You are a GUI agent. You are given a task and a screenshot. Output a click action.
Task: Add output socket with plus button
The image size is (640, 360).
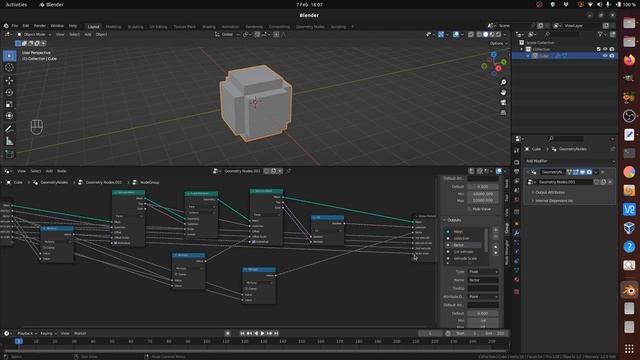pyautogui.click(x=496, y=230)
